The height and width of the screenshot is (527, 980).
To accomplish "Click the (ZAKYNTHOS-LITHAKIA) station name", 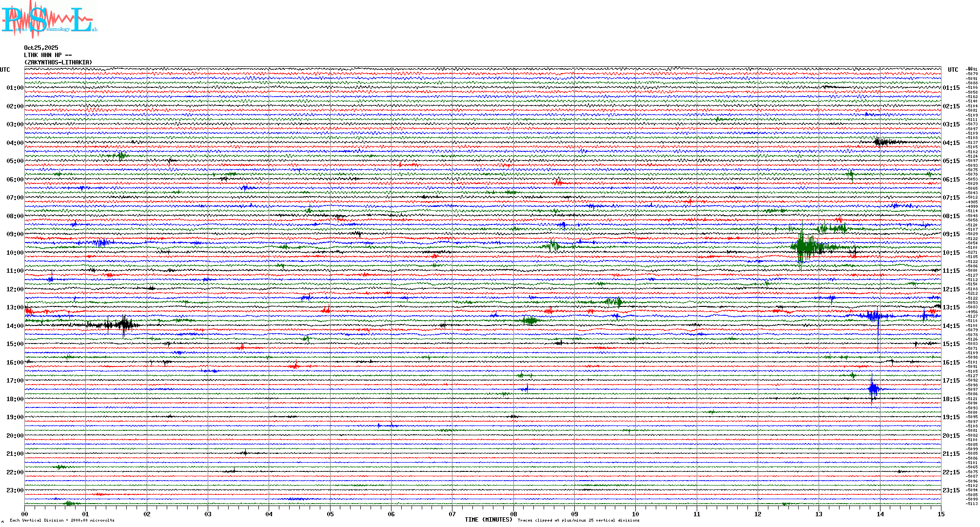I will (58, 62).
